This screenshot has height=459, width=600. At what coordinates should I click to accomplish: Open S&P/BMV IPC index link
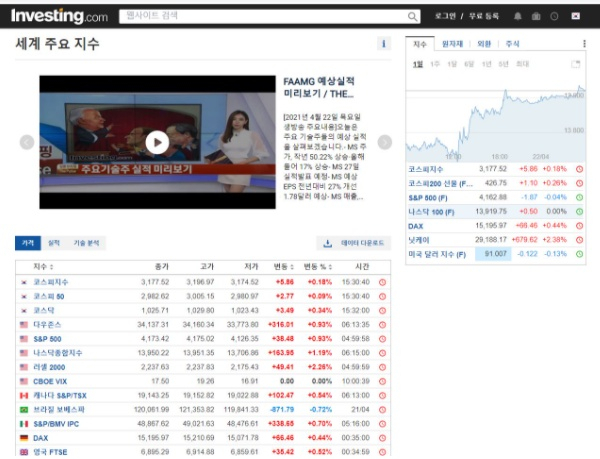(x=56, y=424)
